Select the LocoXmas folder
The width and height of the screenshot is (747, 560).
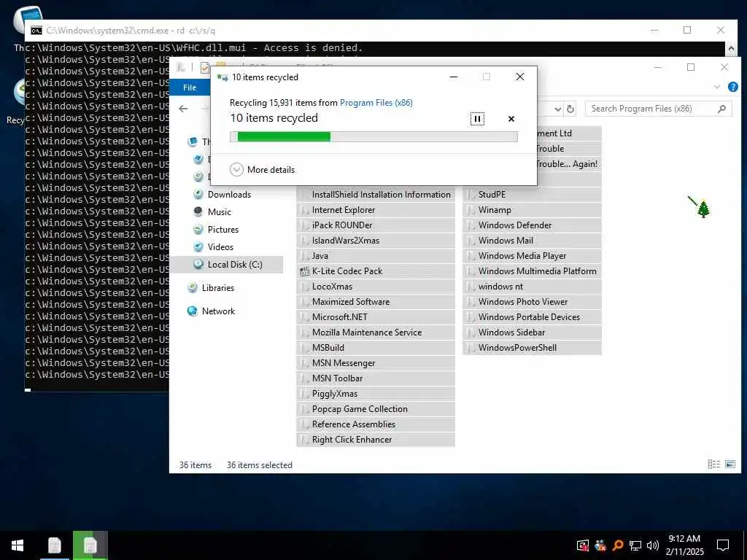click(376, 286)
